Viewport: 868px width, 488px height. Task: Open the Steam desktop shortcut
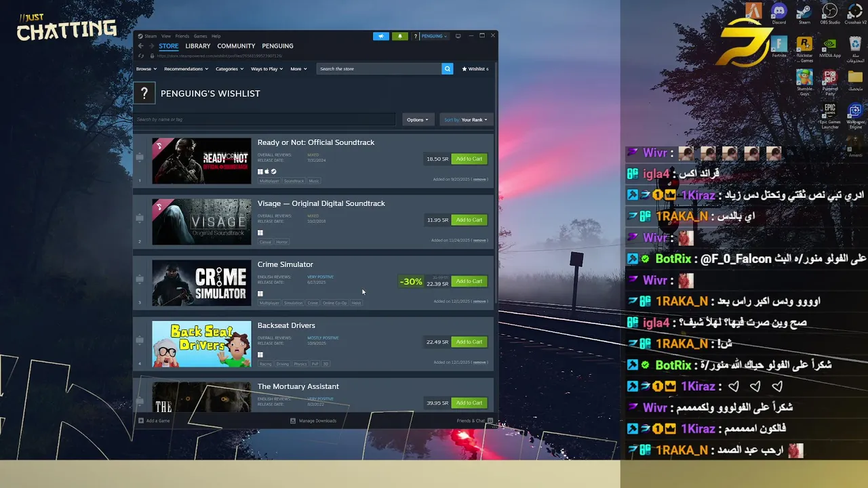coord(804,13)
